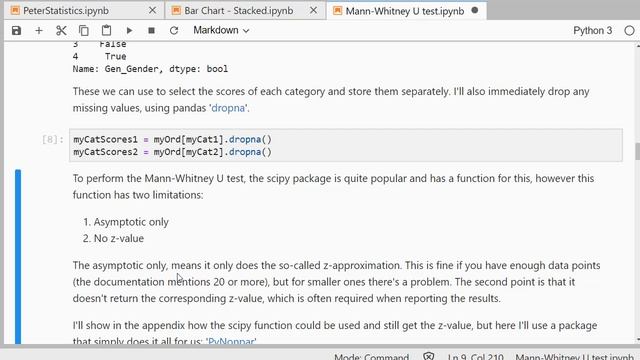Viewport: 640px width, 360px height.
Task: Select the 'Asymptotic only' list item
Action: click(x=131, y=222)
